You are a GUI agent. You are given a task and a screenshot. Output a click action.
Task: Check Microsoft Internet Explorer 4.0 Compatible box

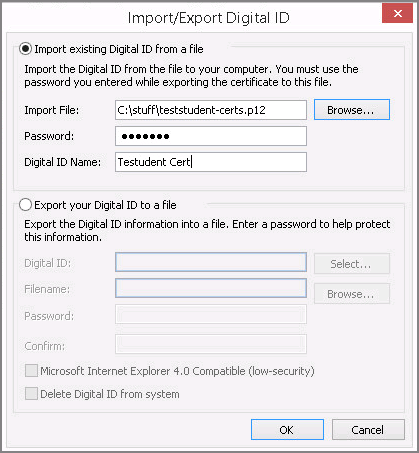(31, 371)
